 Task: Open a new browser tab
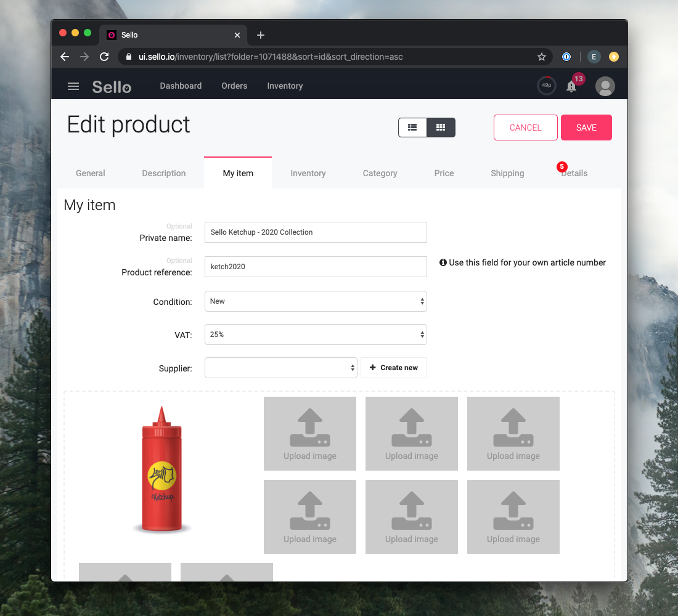260,35
